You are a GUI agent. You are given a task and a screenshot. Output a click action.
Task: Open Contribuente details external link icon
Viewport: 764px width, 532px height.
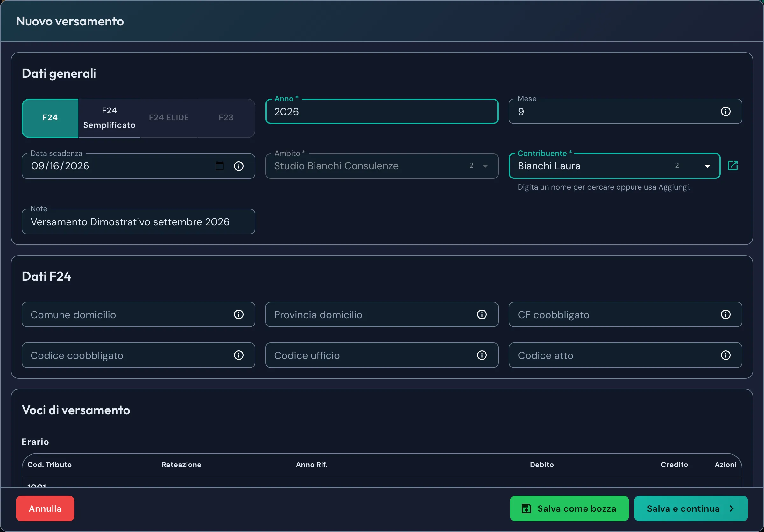(733, 165)
